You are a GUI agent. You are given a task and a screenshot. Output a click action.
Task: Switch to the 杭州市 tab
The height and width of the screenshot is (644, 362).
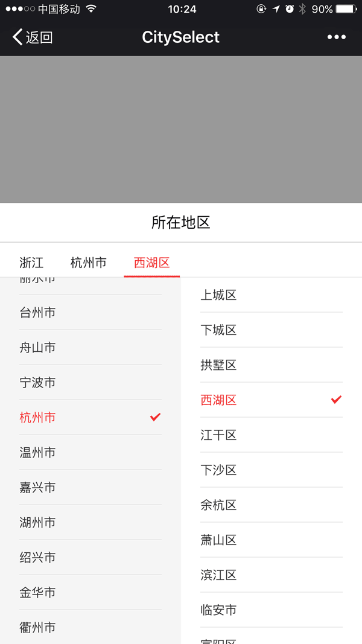[89, 263]
